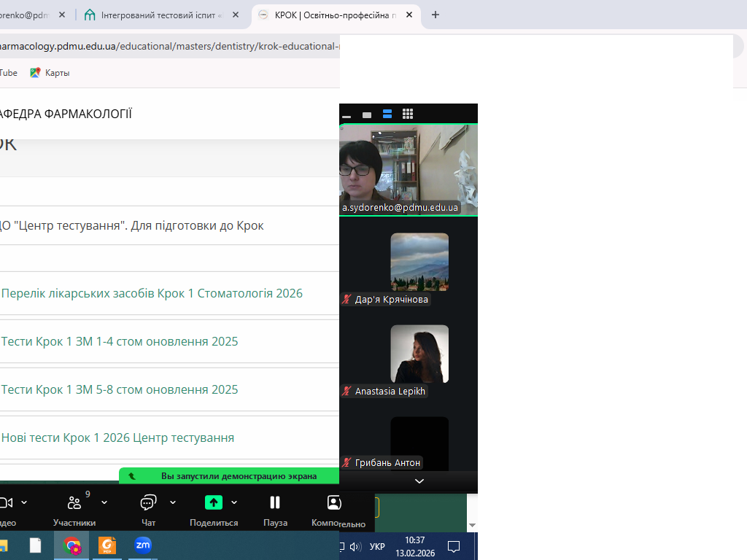
Task: Expand the Share options chevron
Action: coord(234,502)
